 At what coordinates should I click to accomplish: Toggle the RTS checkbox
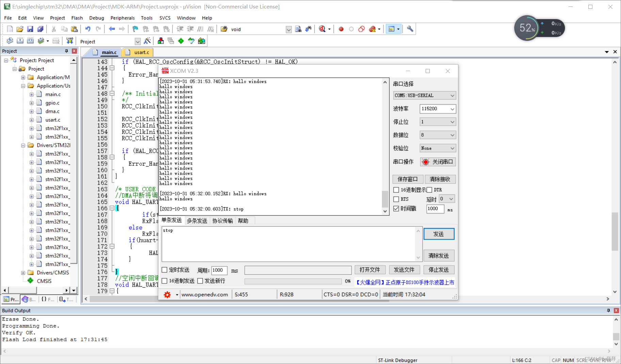[396, 199]
